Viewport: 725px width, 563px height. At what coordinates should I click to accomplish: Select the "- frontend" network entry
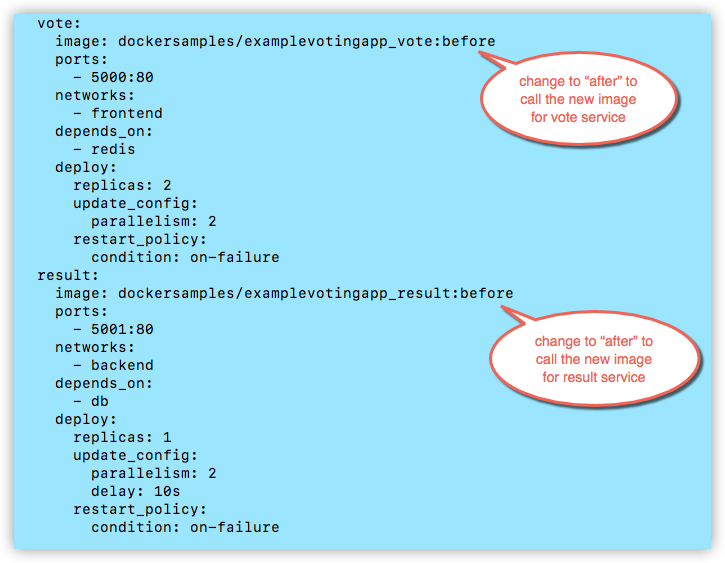click(118, 113)
